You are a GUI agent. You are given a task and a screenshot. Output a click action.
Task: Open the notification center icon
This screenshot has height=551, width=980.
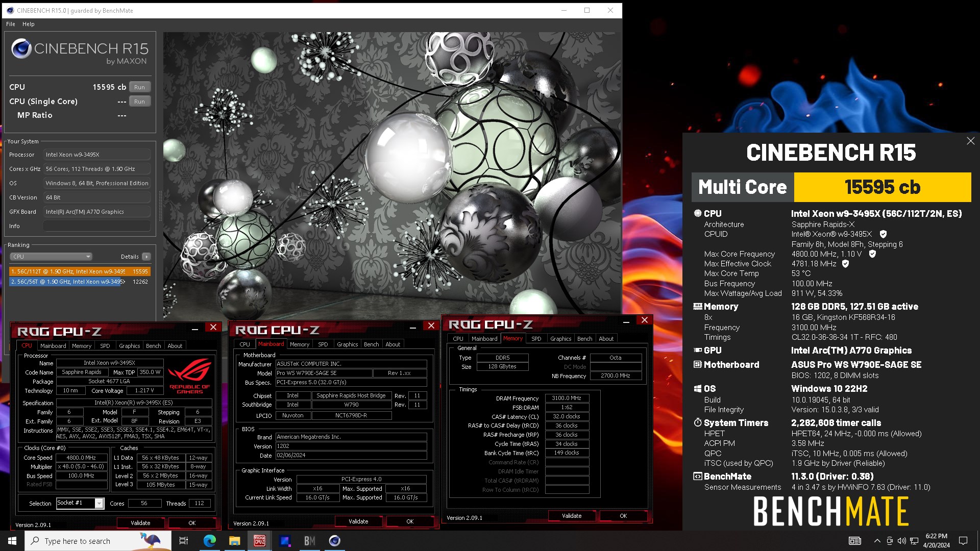(963, 541)
